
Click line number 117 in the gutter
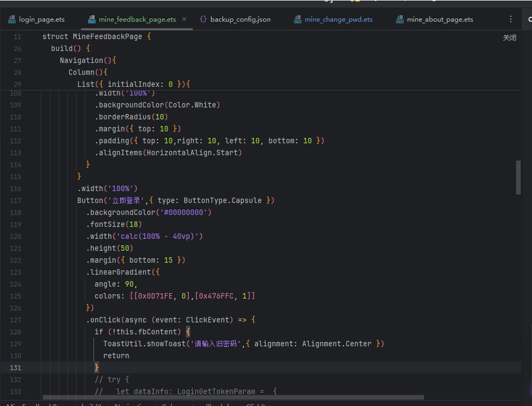pos(15,201)
